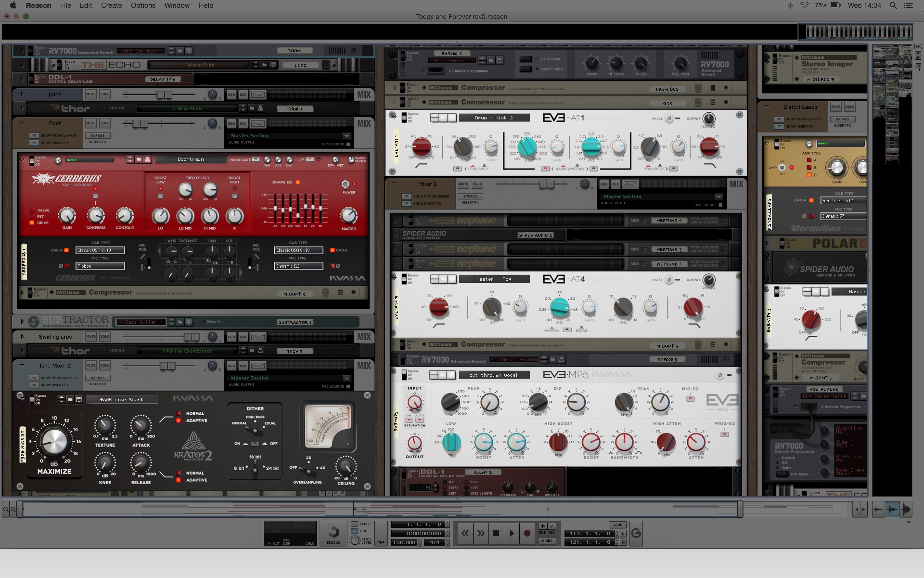Click the EVE-AT1 OUTPUT knob
This screenshot has height=578, width=924.
(x=709, y=118)
